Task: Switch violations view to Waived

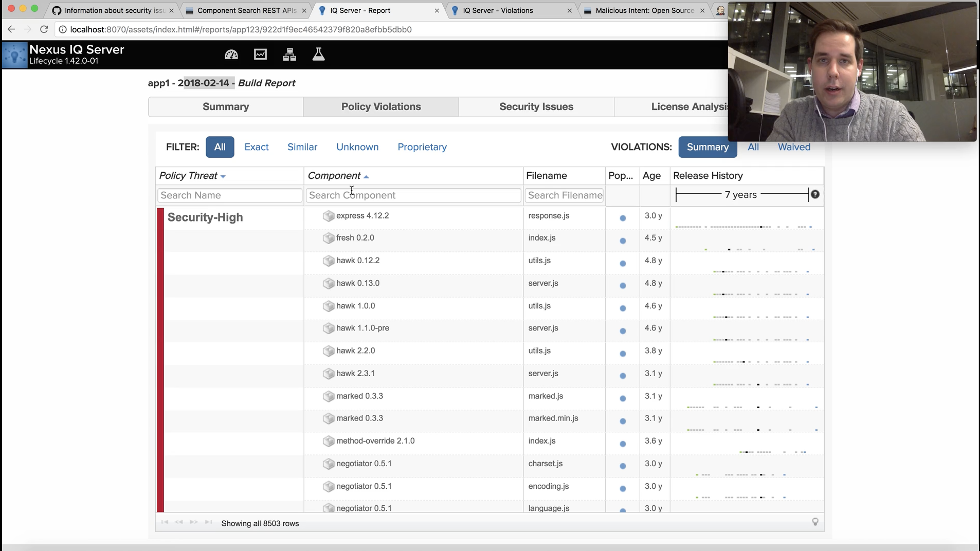Action: (793, 147)
